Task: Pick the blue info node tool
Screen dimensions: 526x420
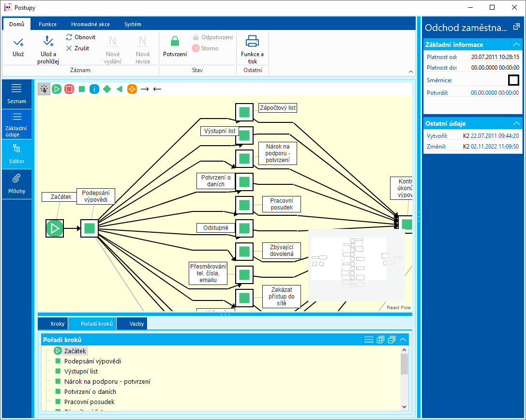Action: (94, 89)
